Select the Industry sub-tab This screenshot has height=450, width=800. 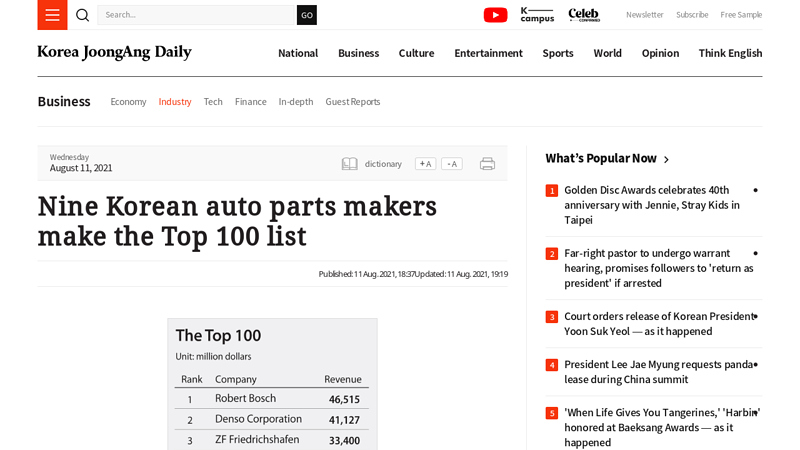[175, 102]
